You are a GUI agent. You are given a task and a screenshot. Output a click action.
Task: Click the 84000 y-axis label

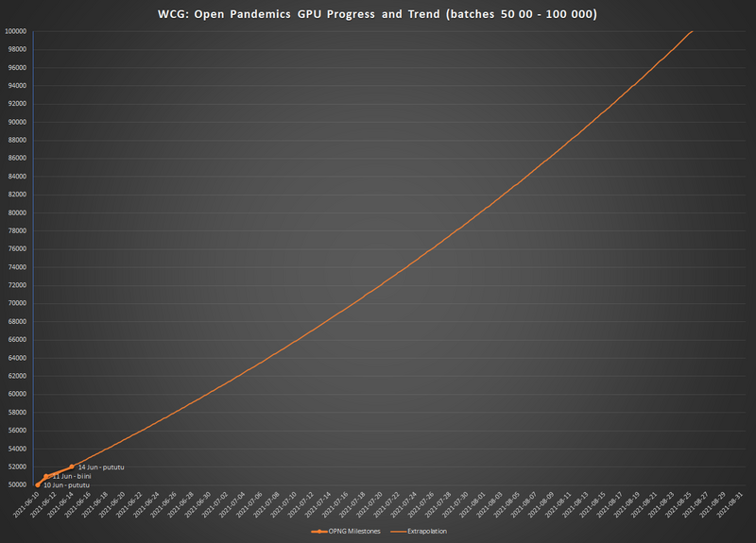[17, 177]
